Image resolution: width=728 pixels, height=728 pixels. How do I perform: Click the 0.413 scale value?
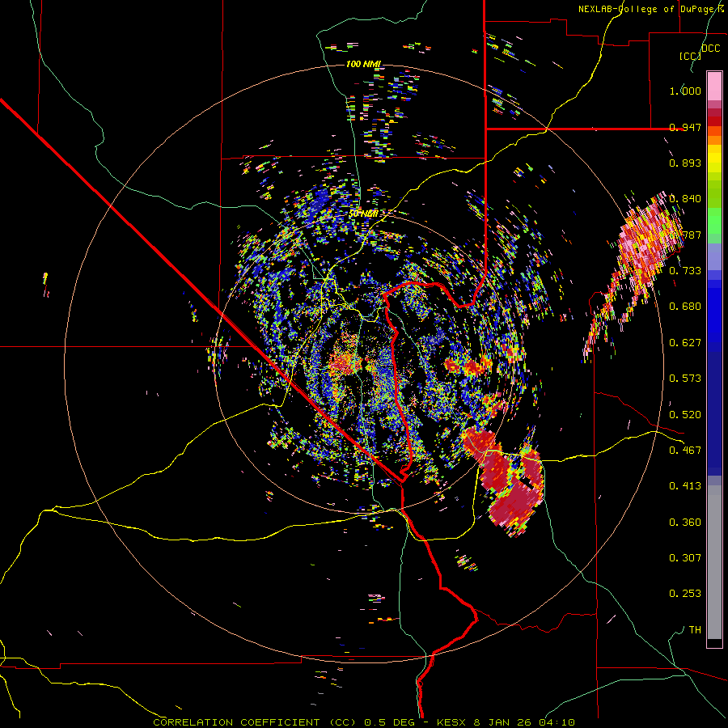tap(685, 485)
